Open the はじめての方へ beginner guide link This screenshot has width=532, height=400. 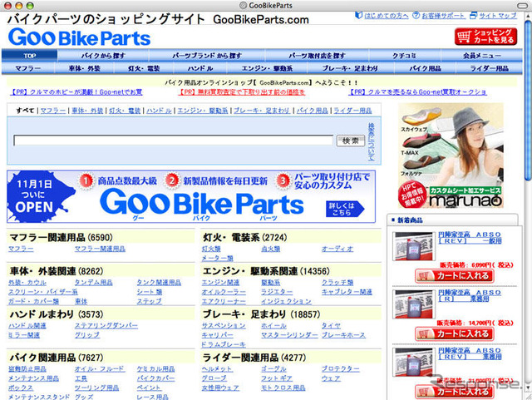[x=386, y=16]
